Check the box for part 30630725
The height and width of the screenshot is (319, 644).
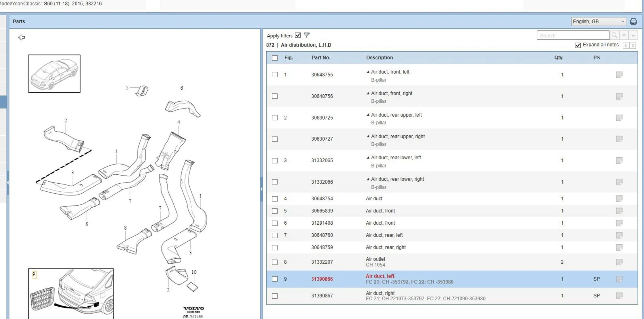click(x=275, y=118)
